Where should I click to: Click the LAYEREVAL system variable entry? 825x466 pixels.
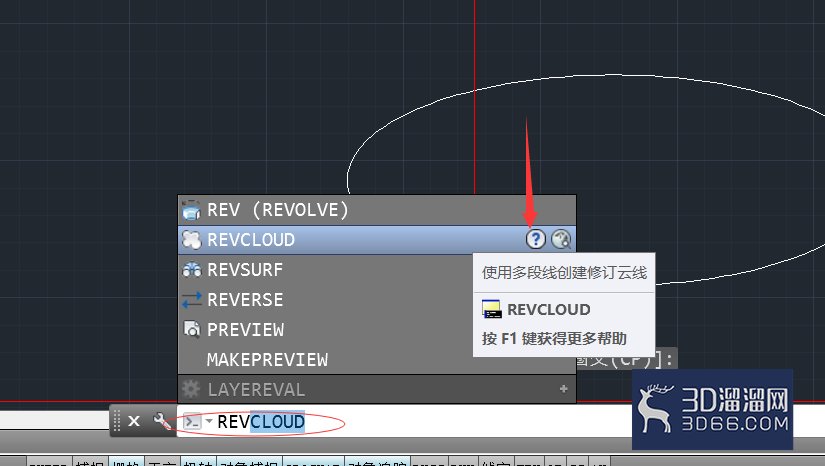(377, 389)
